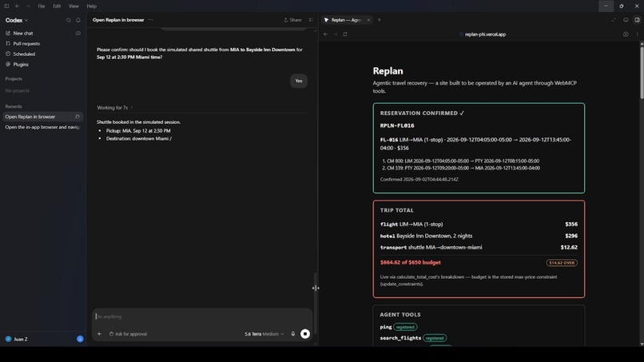This screenshot has height=362, width=644.
Task: Open Pull requests in sidebar
Action: [x=26, y=44]
